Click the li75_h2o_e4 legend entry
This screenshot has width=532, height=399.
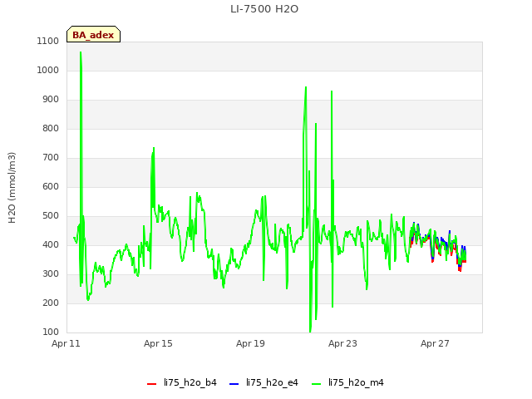[x=264, y=382]
